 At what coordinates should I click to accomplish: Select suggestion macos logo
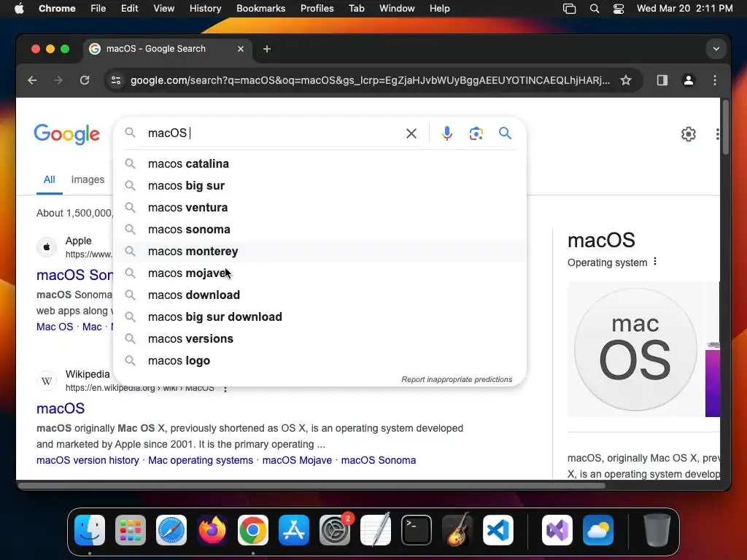[320, 361]
